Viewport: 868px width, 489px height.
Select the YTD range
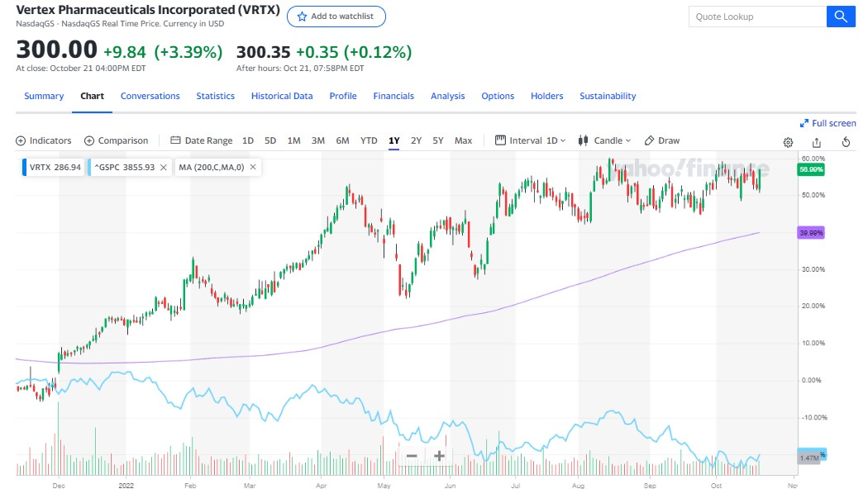tap(369, 140)
